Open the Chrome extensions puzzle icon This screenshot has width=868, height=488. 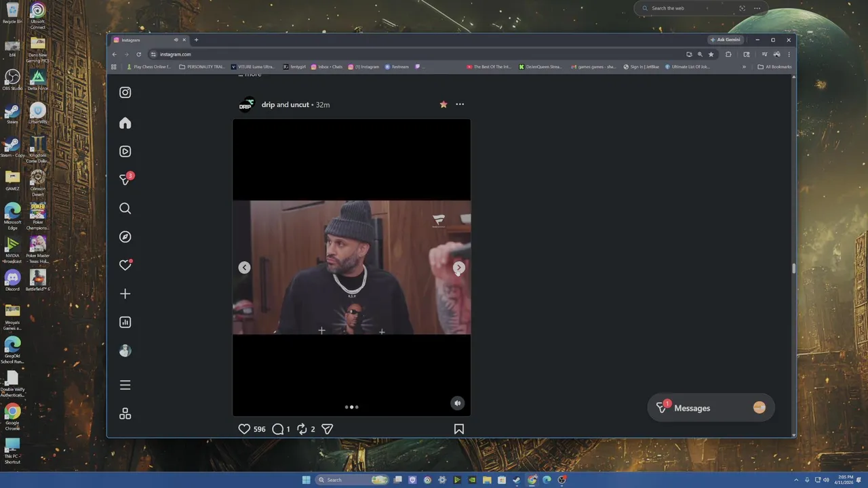point(728,54)
